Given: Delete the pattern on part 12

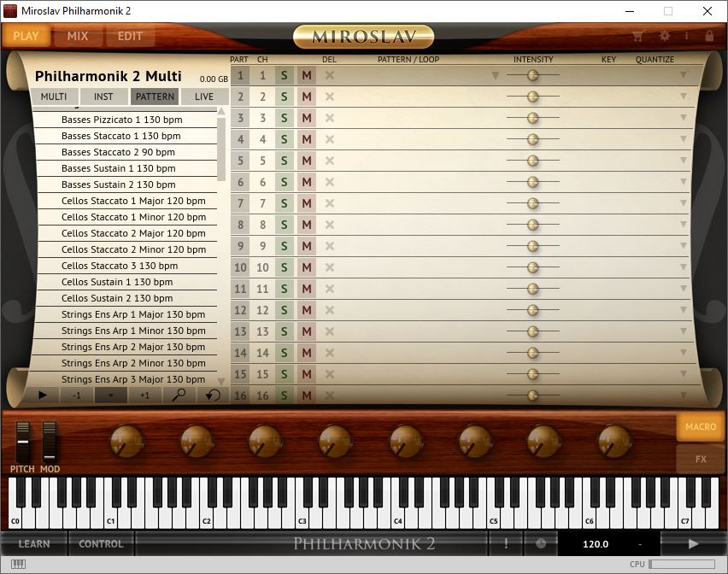Looking at the screenshot, I should click(330, 310).
